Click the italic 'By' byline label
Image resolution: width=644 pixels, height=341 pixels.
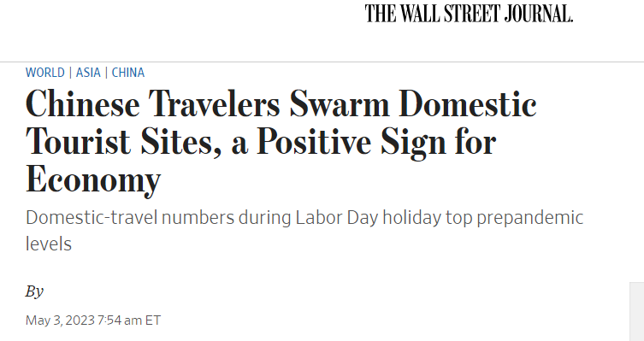[x=34, y=291]
